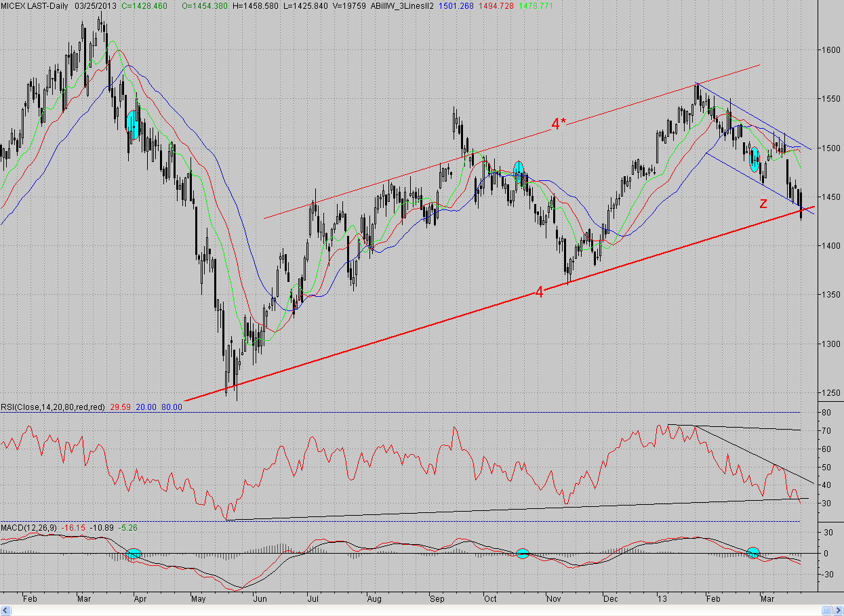
Task: Click the cyan marker on October price candles
Action: tap(519, 171)
